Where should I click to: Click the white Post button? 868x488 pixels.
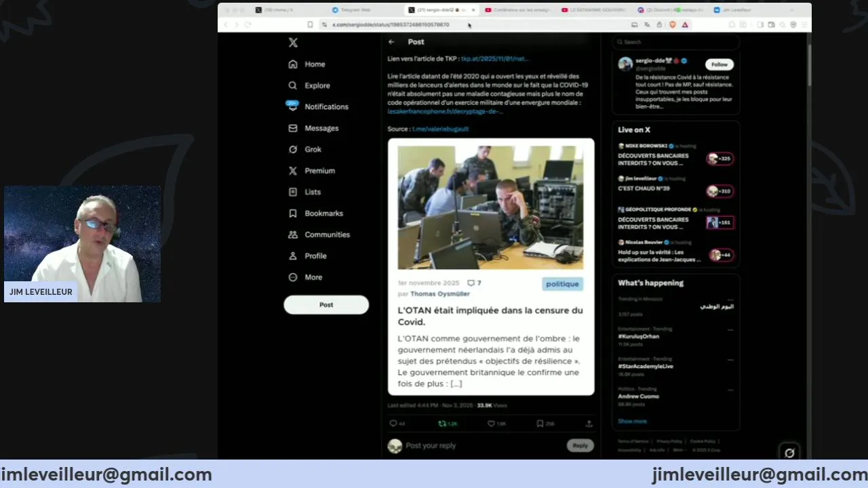[x=326, y=305]
